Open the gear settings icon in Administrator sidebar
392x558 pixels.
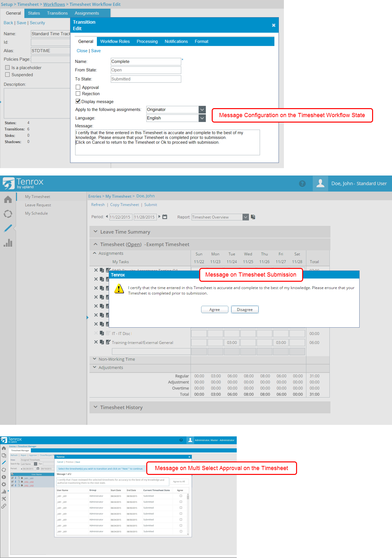click(4, 484)
